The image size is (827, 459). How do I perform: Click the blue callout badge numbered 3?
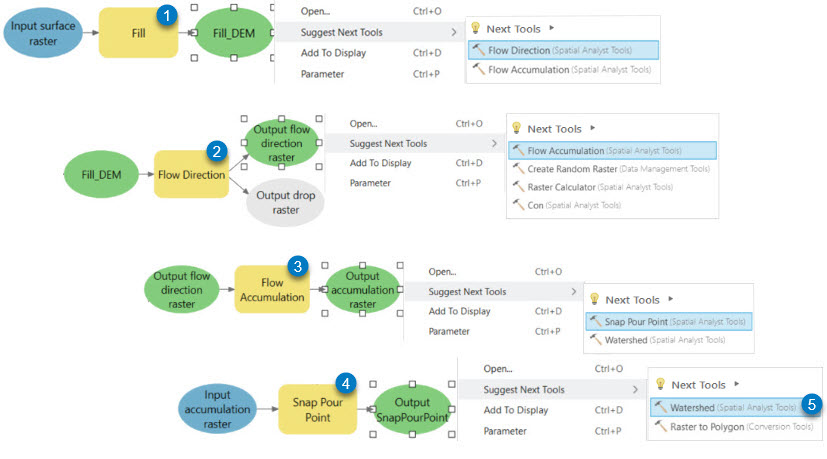tap(296, 266)
